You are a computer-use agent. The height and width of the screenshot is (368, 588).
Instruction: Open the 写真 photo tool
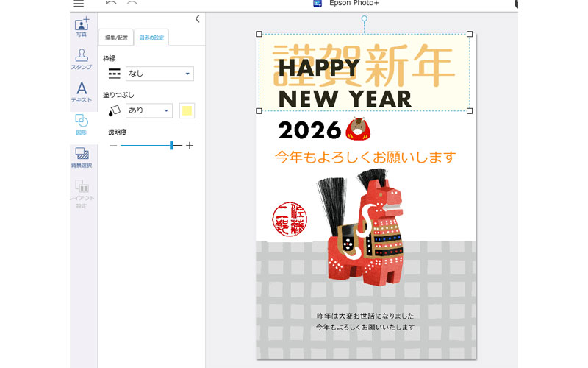[82, 26]
